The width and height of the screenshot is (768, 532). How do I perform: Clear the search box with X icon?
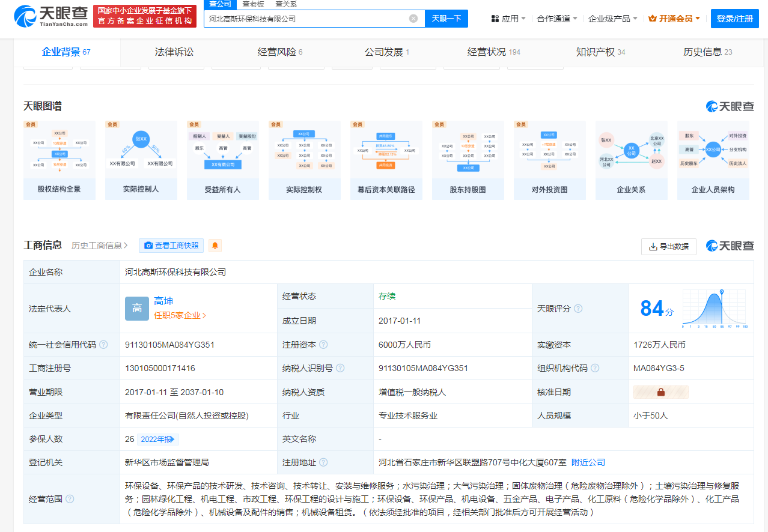point(413,19)
